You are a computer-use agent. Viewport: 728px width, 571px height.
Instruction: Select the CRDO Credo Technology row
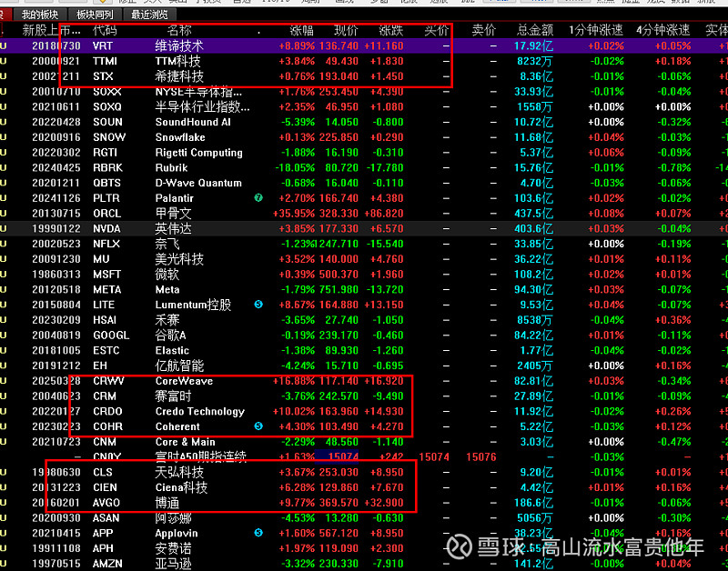tap(364, 411)
